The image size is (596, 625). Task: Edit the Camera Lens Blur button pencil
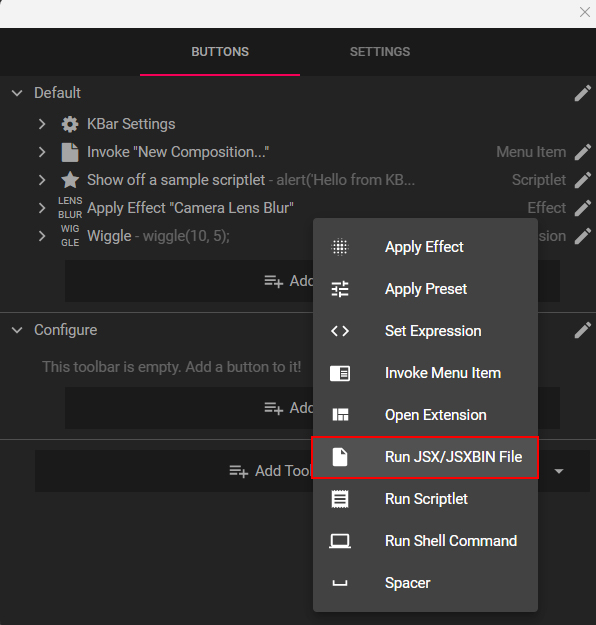[x=582, y=208]
